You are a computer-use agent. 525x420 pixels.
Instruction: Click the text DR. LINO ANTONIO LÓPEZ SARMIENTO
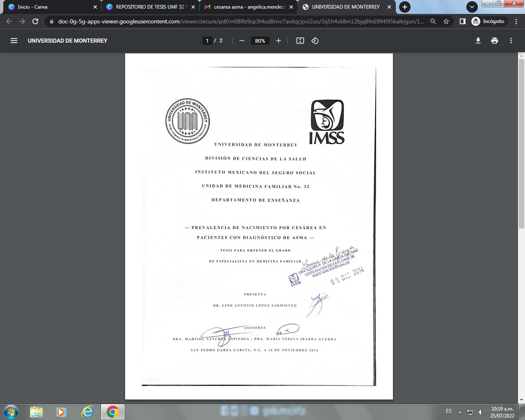coord(255,306)
